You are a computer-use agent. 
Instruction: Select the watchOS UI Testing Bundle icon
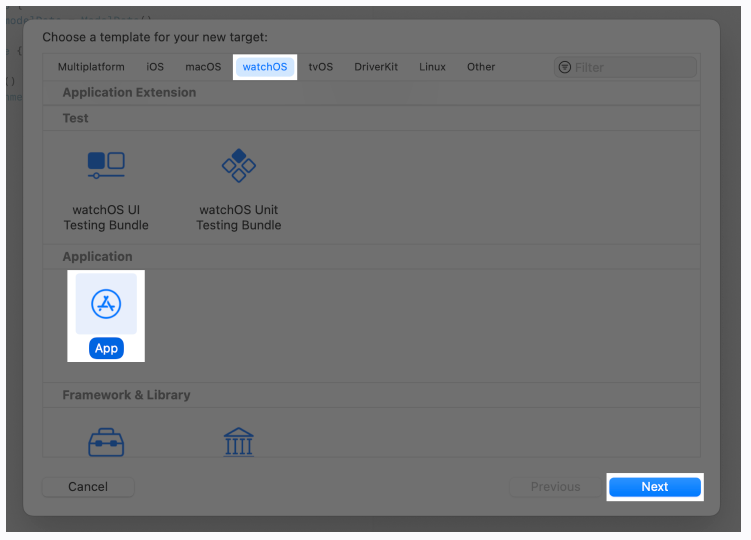point(106,165)
